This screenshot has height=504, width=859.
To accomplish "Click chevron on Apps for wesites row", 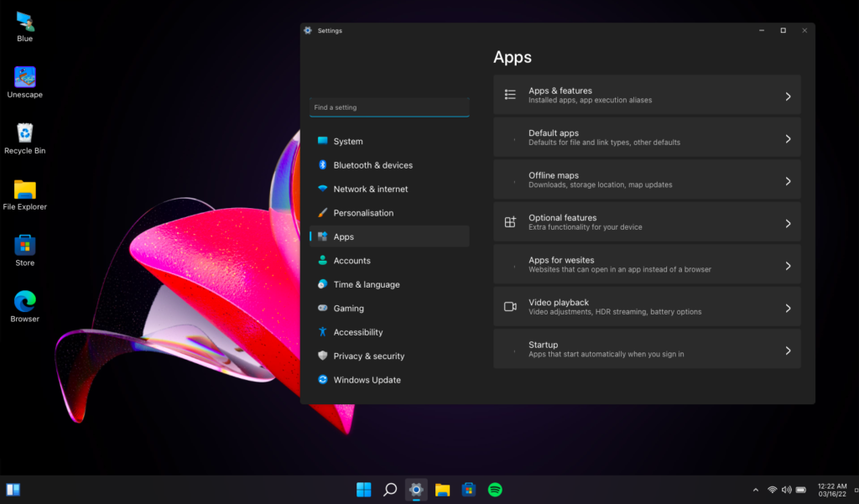I will click(788, 266).
